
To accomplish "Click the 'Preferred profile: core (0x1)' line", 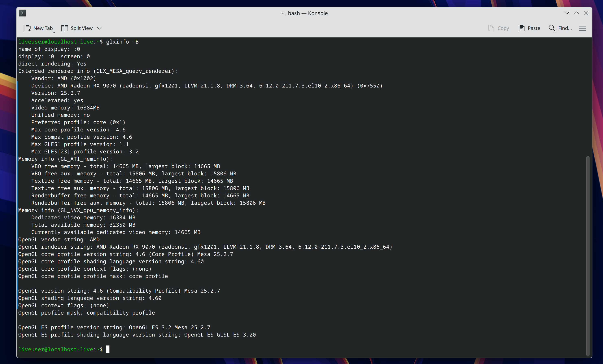I will pos(78,122).
